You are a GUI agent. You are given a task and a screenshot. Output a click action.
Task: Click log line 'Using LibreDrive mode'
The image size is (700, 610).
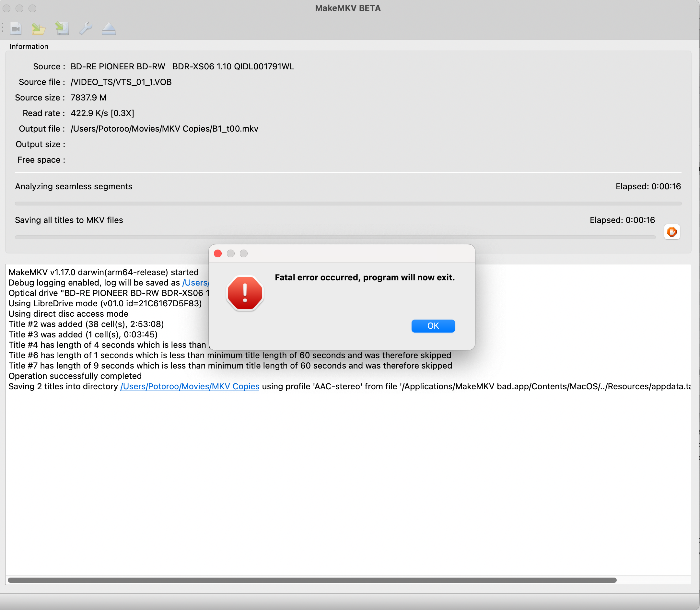[x=105, y=303]
